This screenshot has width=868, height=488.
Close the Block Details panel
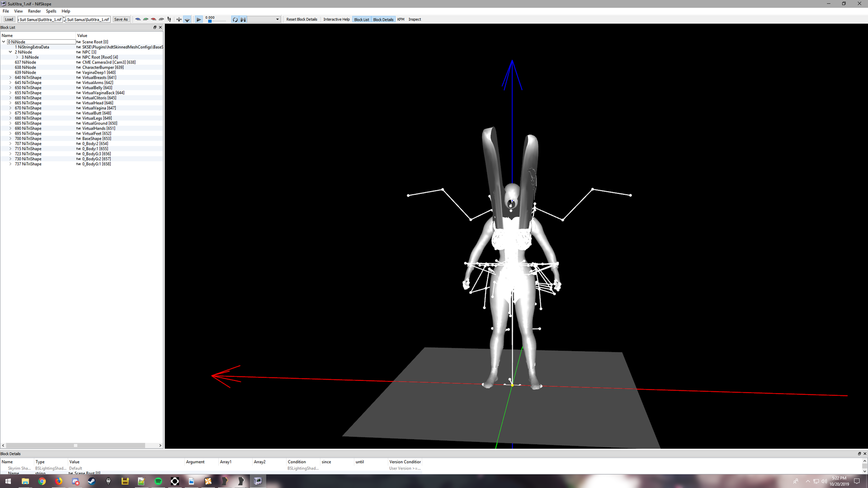pyautogui.click(x=865, y=454)
